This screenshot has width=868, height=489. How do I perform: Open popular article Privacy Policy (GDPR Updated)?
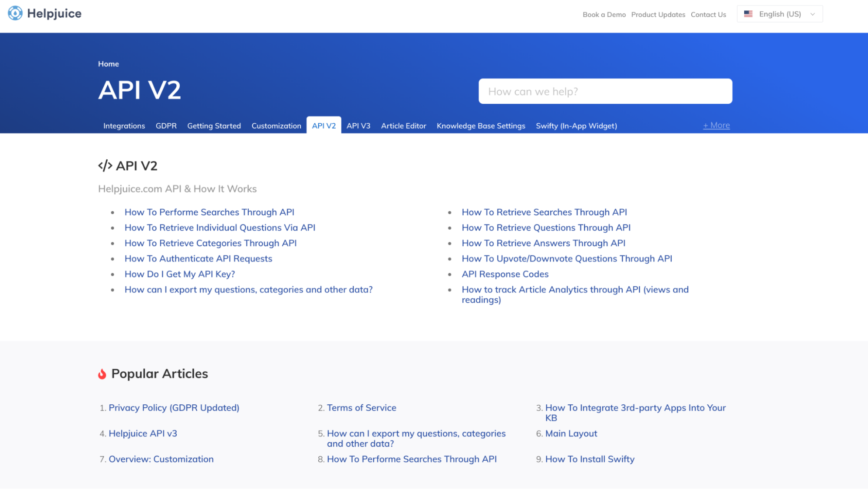174,408
